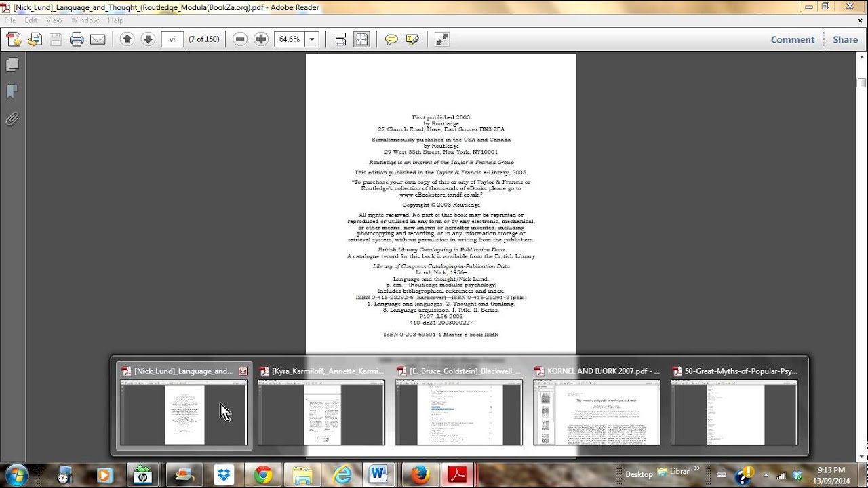Launch Dropbox from the taskbar
Image resolution: width=868 pixels, height=488 pixels.
coord(224,475)
